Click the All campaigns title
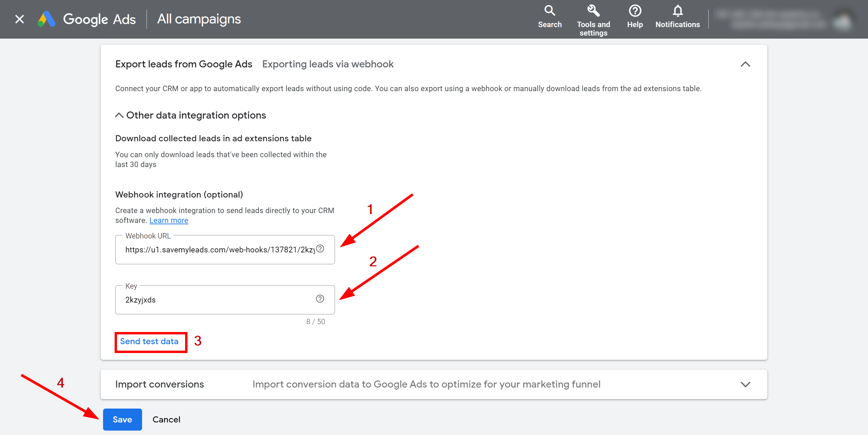This screenshot has height=435, width=868. [x=199, y=19]
